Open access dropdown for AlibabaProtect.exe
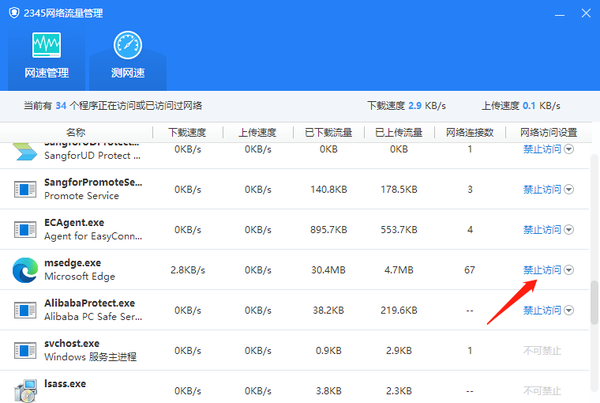The height and width of the screenshot is (403, 600). [569, 310]
